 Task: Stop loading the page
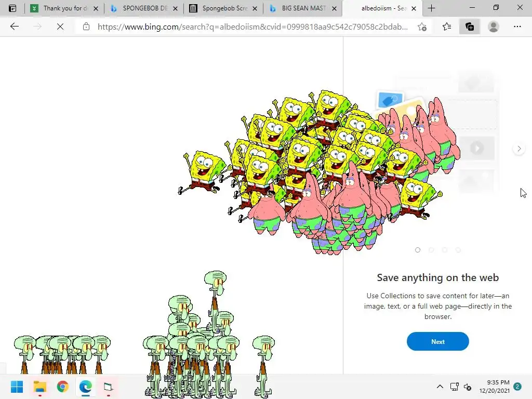(x=60, y=26)
